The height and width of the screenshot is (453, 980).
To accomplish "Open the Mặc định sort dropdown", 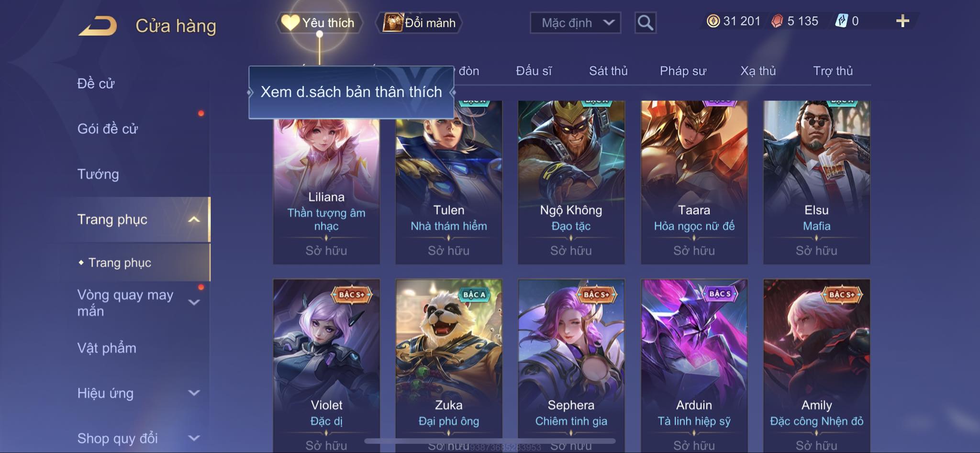I will pos(575,22).
